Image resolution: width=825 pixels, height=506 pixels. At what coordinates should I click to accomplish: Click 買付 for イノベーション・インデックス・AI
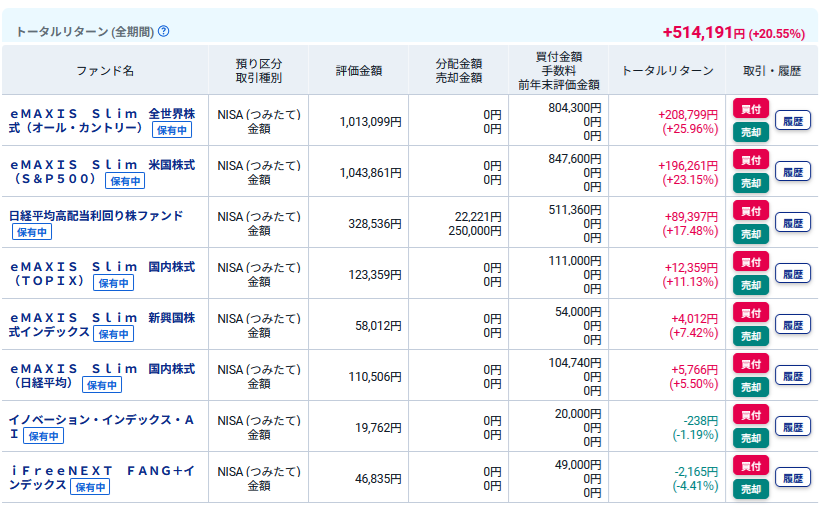(751, 415)
